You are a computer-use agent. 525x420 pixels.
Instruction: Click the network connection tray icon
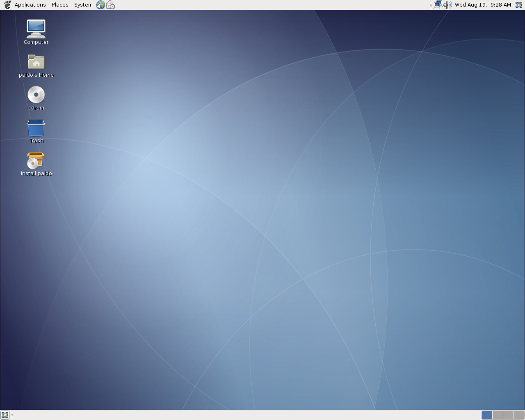(x=438, y=5)
